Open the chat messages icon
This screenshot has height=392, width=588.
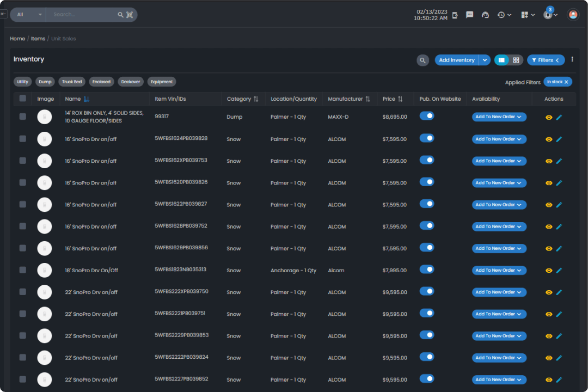coord(469,15)
